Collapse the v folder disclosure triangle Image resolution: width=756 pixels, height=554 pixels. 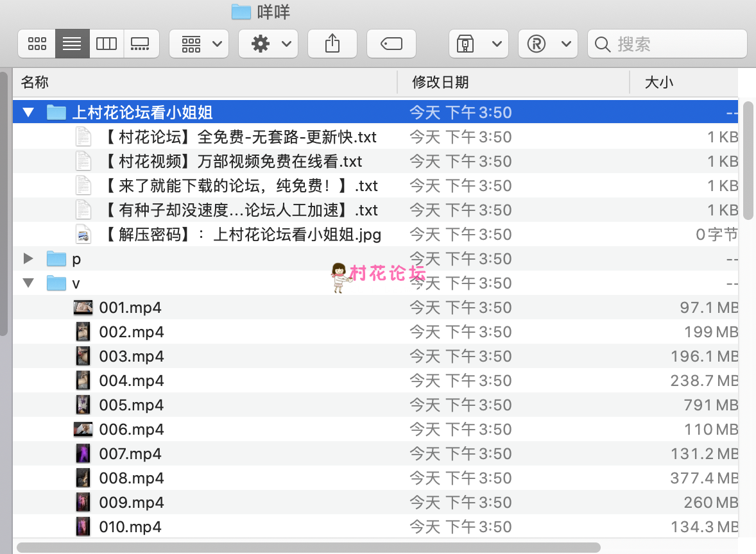pos(28,283)
